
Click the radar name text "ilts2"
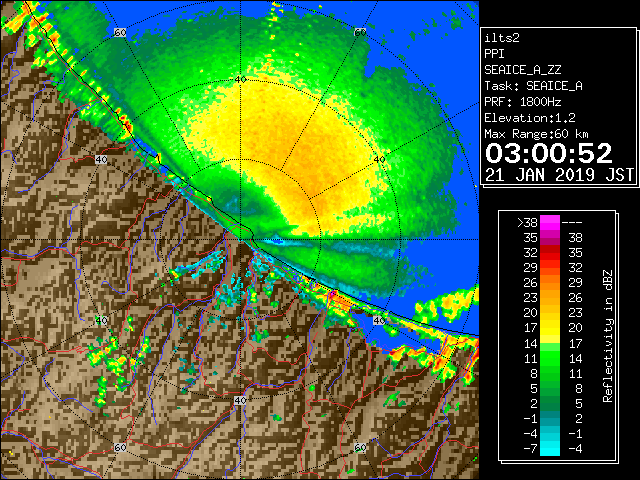[502, 38]
